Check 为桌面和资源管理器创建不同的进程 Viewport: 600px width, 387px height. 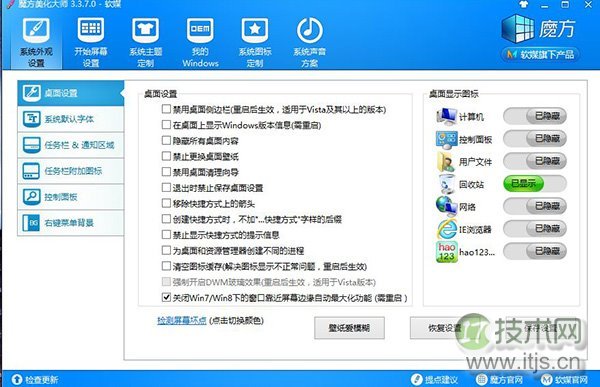[166, 250]
